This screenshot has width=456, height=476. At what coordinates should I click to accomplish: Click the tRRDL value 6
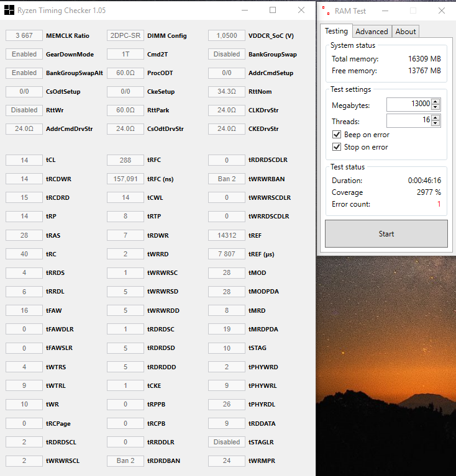point(24,292)
